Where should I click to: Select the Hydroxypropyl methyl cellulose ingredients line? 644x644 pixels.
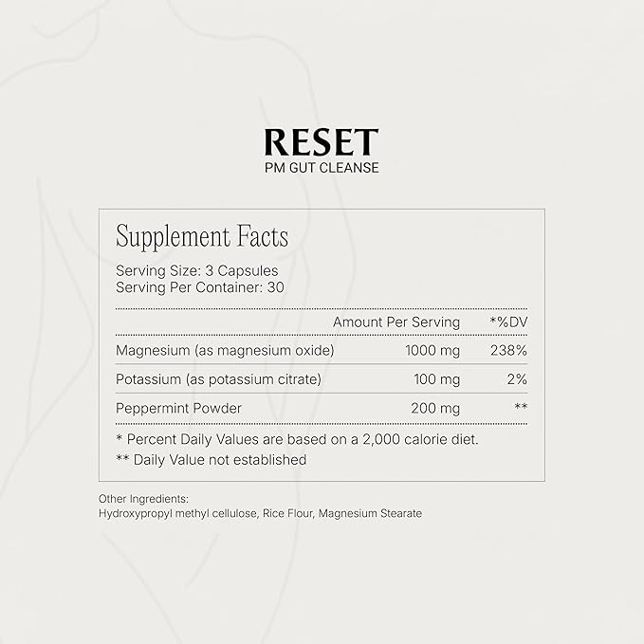pyautogui.click(x=260, y=514)
